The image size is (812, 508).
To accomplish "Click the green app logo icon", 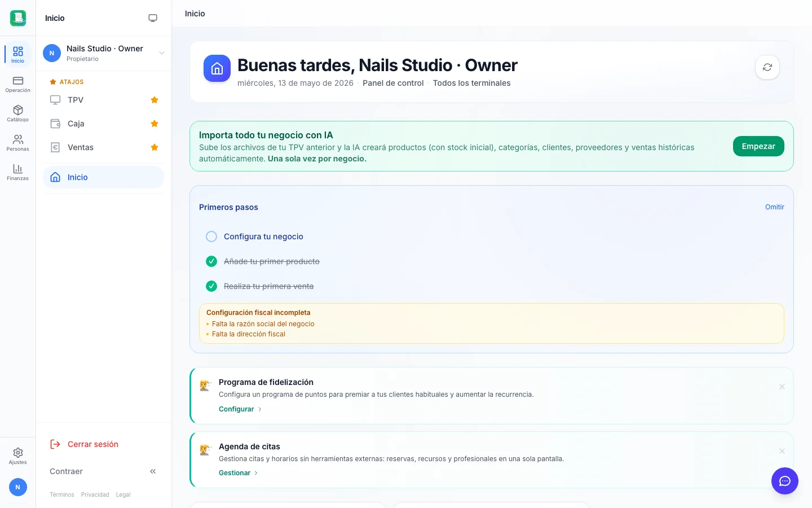I will (18, 18).
